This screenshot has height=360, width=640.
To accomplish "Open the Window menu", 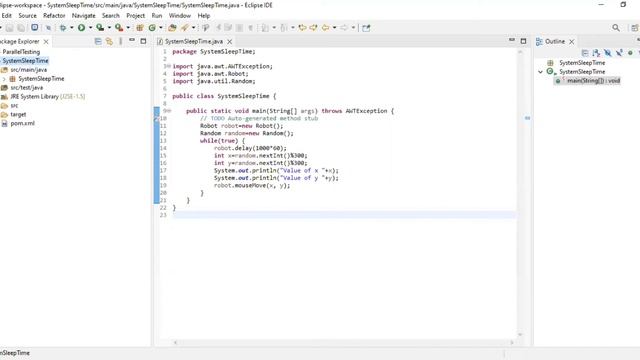I will [180, 16].
